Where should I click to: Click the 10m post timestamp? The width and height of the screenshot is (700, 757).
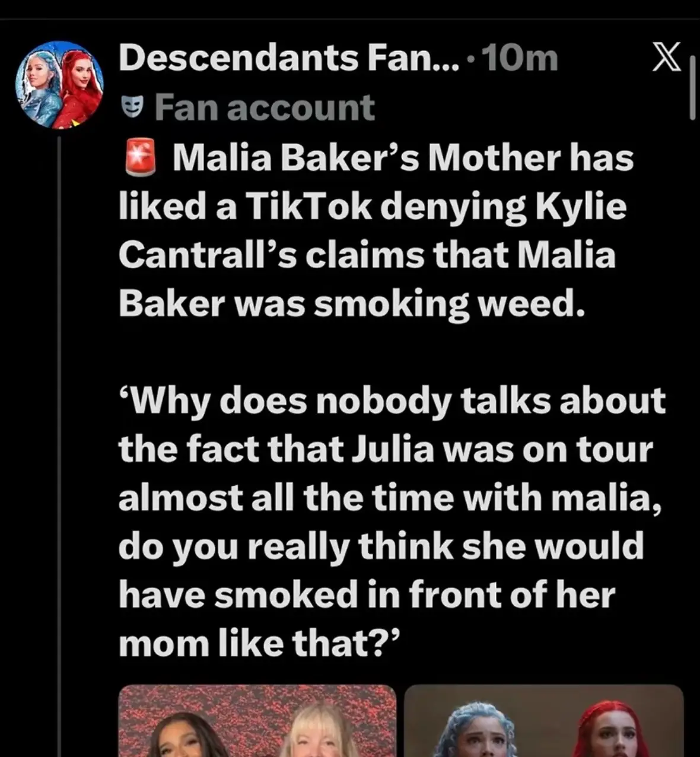(x=521, y=59)
